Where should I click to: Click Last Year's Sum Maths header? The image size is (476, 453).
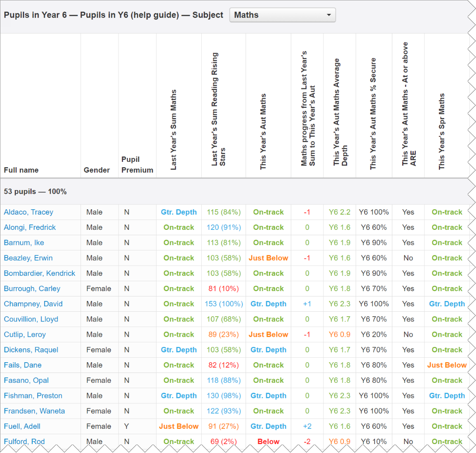[x=173, y=130]
